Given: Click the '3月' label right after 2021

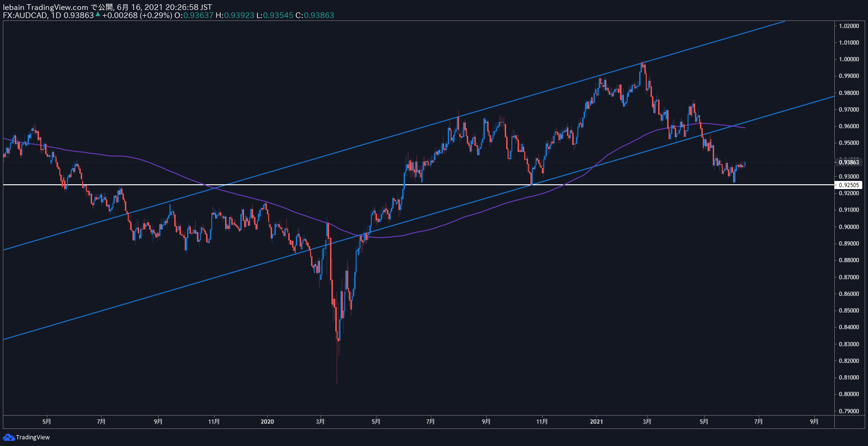Looking at the screenshot, I should [x=647, y=422].
